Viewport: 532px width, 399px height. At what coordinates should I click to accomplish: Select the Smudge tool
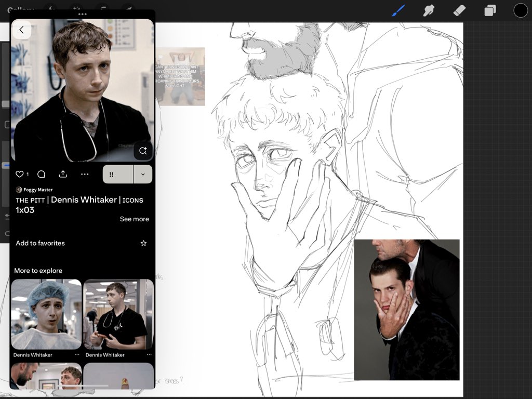pyautogui.click(x=428, y=10)
